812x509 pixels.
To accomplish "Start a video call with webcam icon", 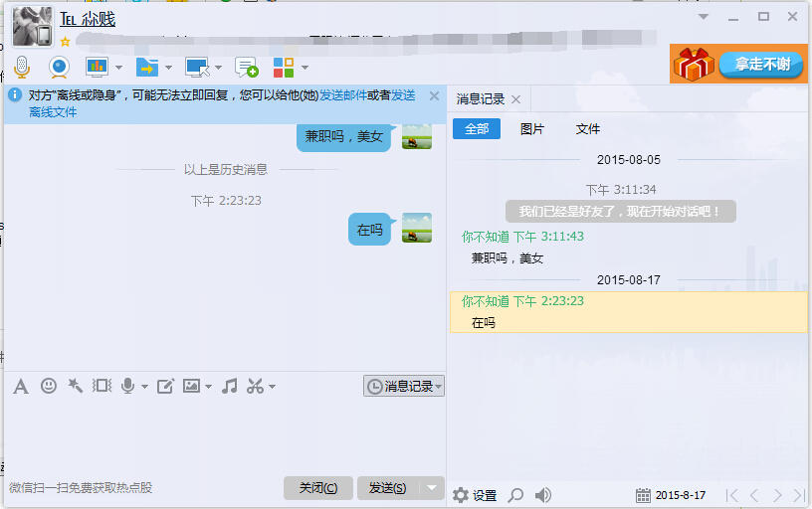I will tap(60, 67).
